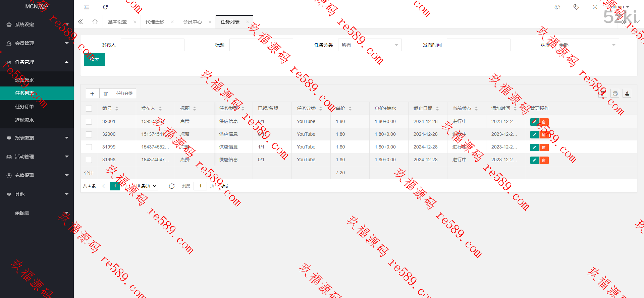Screen dimensions: 644x298
Task: Select the checkbox for row 31999
Action: 89,147
